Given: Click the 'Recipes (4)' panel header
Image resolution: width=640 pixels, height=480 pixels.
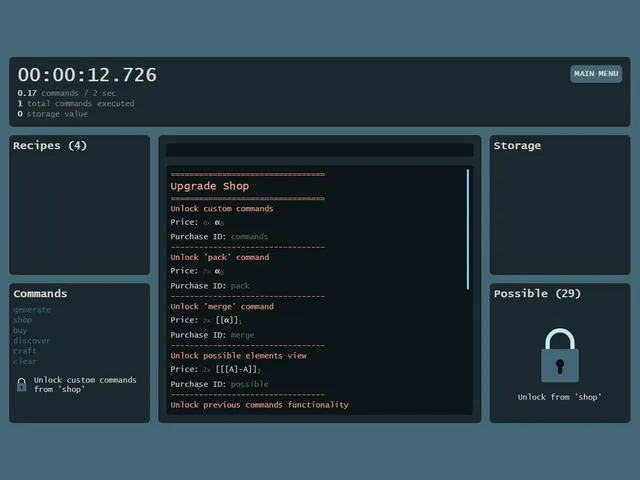Looking at the screenshot, I should click(x=50, y=146).
